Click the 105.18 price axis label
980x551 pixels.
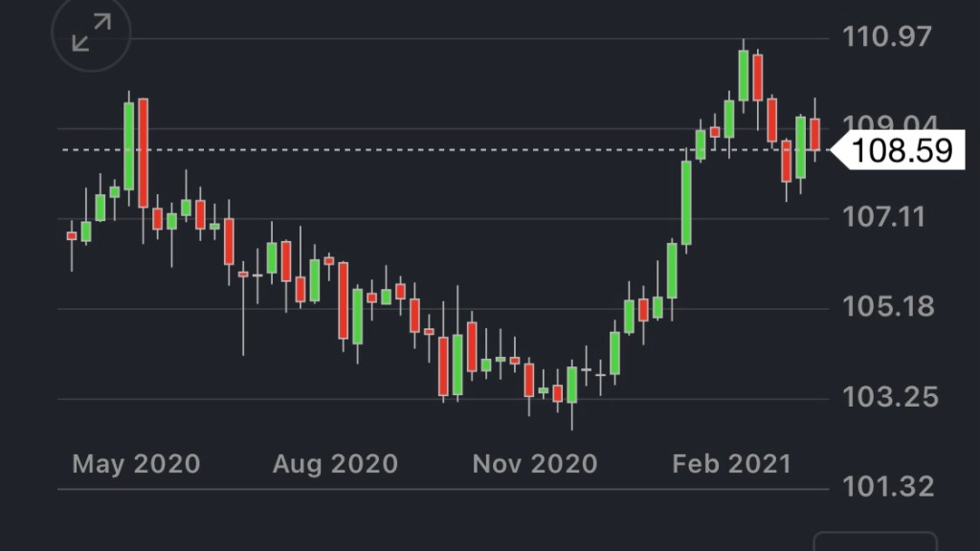tap(886, 307)
